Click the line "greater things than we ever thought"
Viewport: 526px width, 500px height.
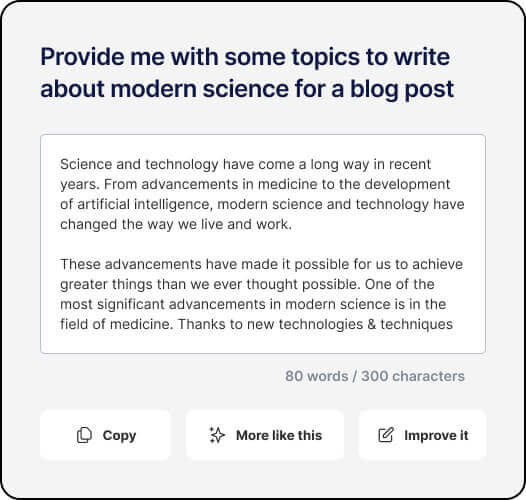(x=247, y=285)
